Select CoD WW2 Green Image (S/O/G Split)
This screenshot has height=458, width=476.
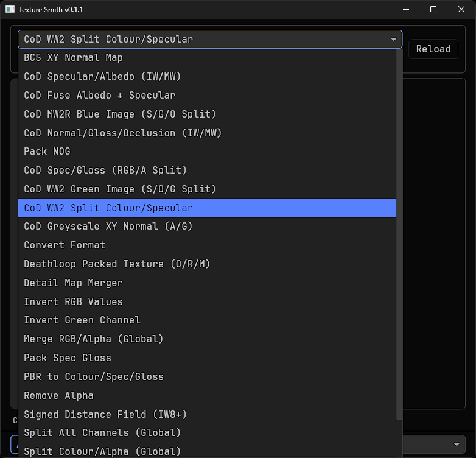pos(207,189)
